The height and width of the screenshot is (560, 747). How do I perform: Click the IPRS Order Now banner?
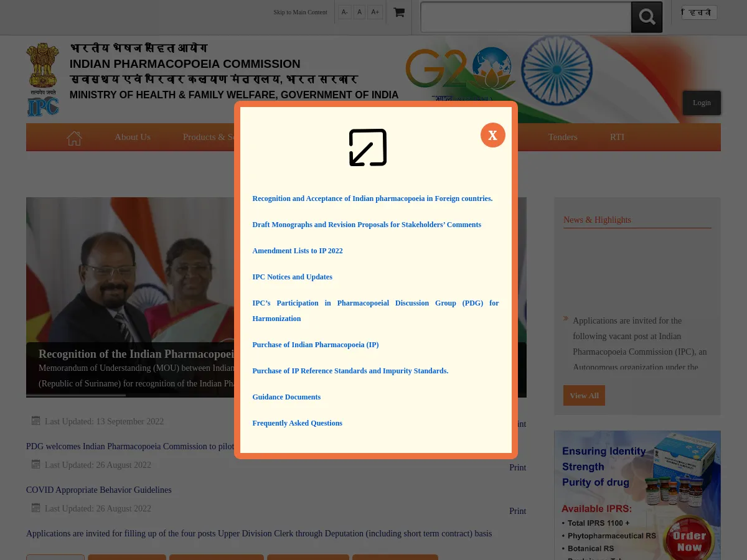point(637,495)
